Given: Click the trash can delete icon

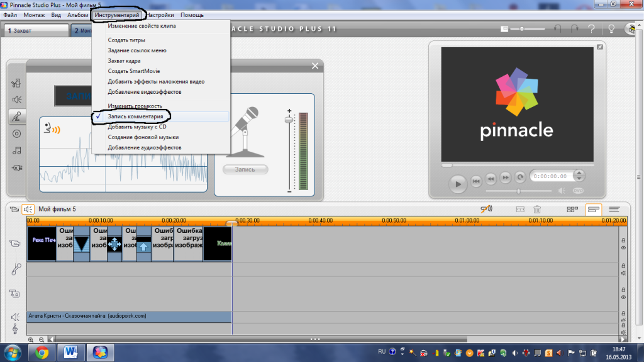Looking at the screenshot, I should click(537, 210).
